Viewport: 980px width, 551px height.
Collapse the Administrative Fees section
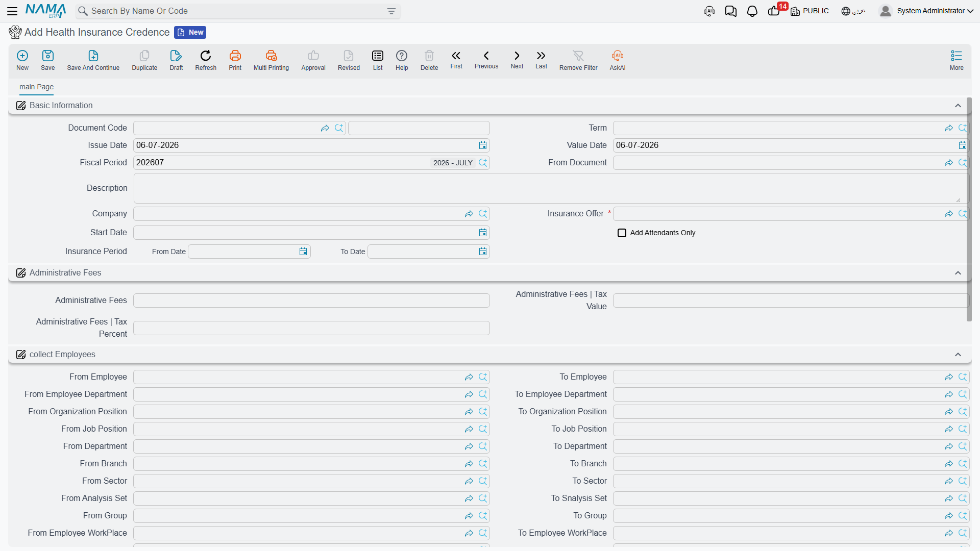coord(958,273)
